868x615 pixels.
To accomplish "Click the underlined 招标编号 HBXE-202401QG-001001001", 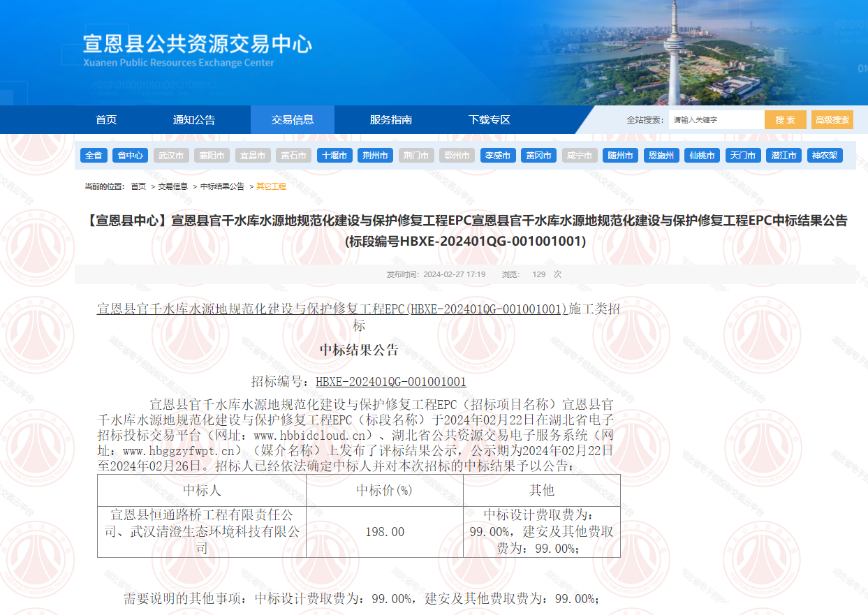I will pos(391,382).
